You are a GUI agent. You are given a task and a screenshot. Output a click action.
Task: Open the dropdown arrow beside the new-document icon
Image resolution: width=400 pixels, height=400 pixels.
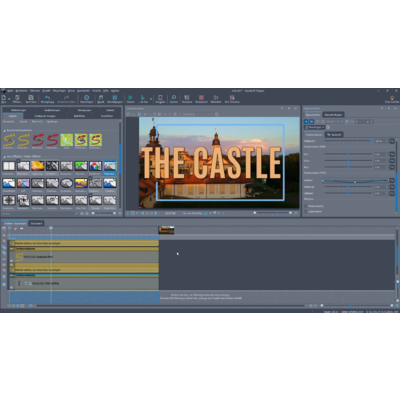9,99
